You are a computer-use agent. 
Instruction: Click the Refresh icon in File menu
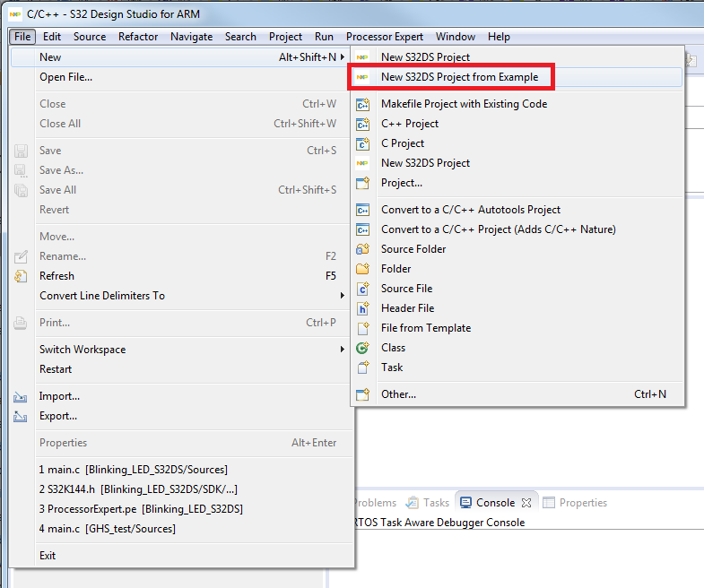(21, 276)
